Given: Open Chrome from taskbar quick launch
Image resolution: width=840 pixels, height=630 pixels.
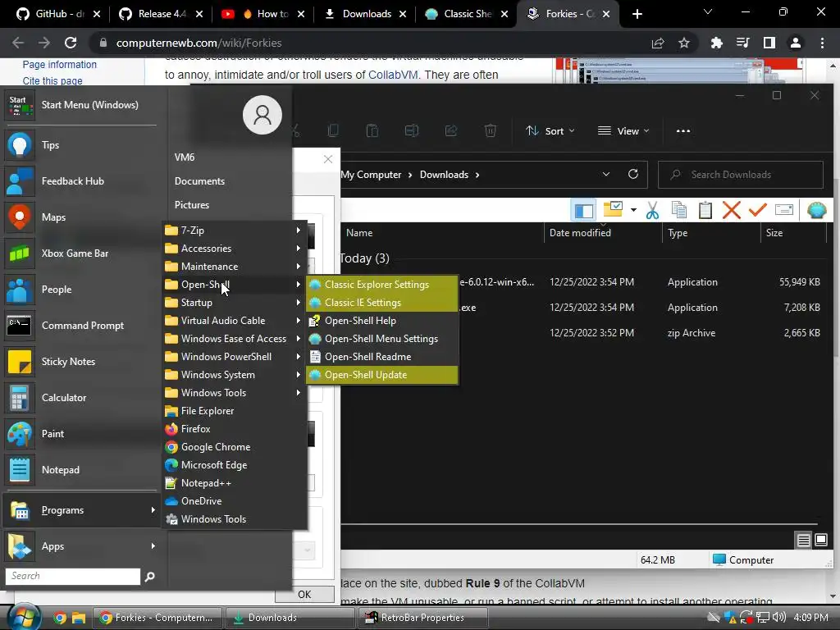Looking at the screenshot, I should pyautogui.click(x=60, y=619).
